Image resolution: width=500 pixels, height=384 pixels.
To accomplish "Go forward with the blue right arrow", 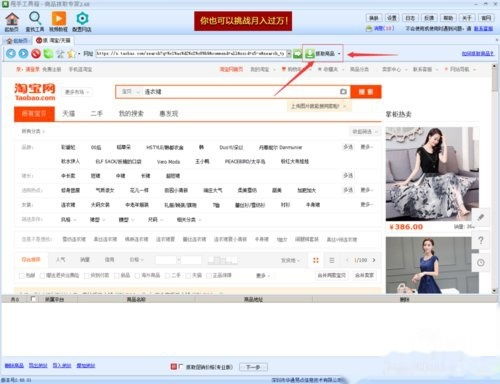I will [x=23, y=53].
